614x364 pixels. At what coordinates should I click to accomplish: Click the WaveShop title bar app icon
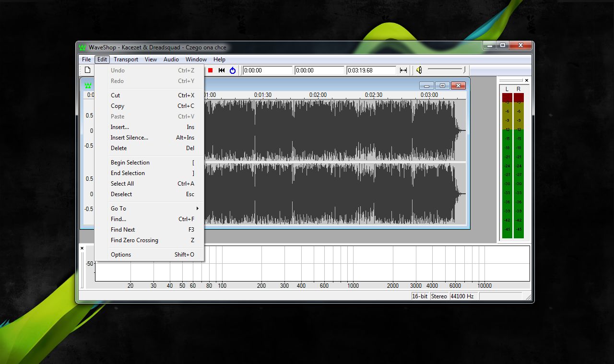(x=83, y=47)
